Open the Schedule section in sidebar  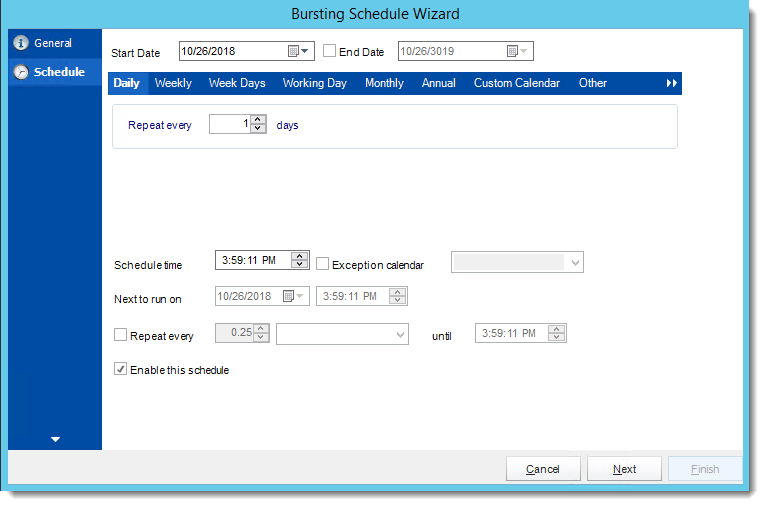pyautogui.click(x=55, y=72)
